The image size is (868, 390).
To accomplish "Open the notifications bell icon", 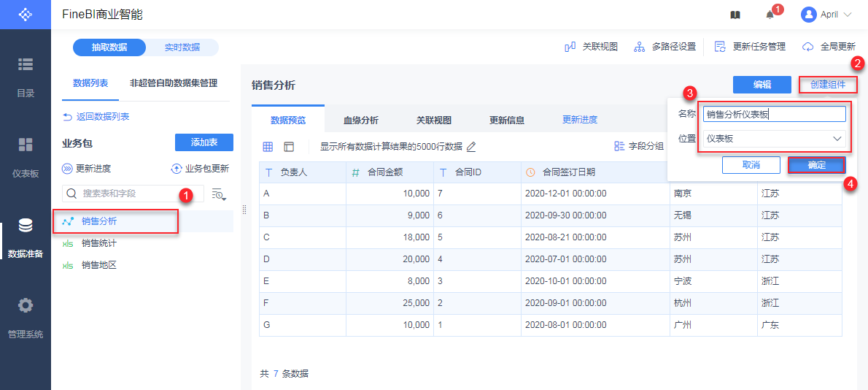I will click(x=770, y=15).
